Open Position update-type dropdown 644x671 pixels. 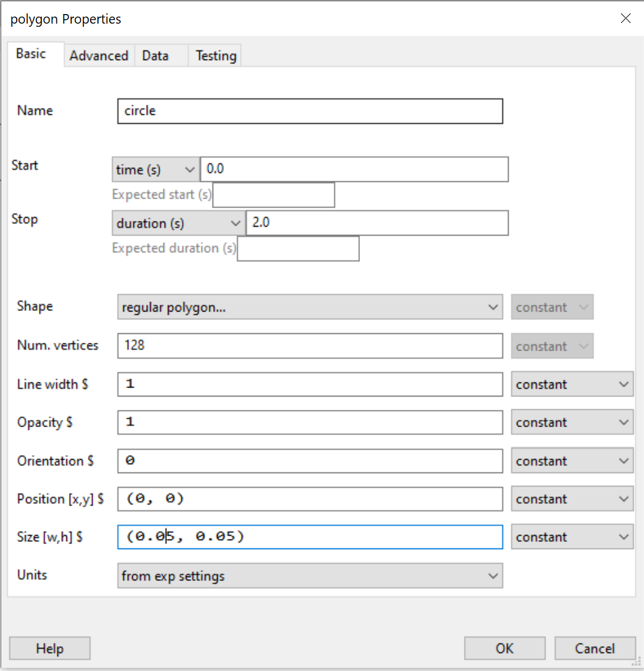point(572,499)
